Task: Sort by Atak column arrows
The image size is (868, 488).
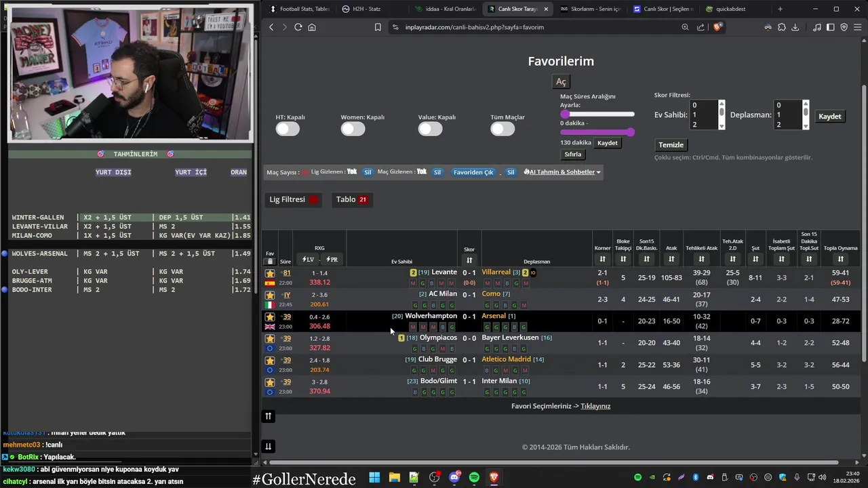Action: [671, 259]
